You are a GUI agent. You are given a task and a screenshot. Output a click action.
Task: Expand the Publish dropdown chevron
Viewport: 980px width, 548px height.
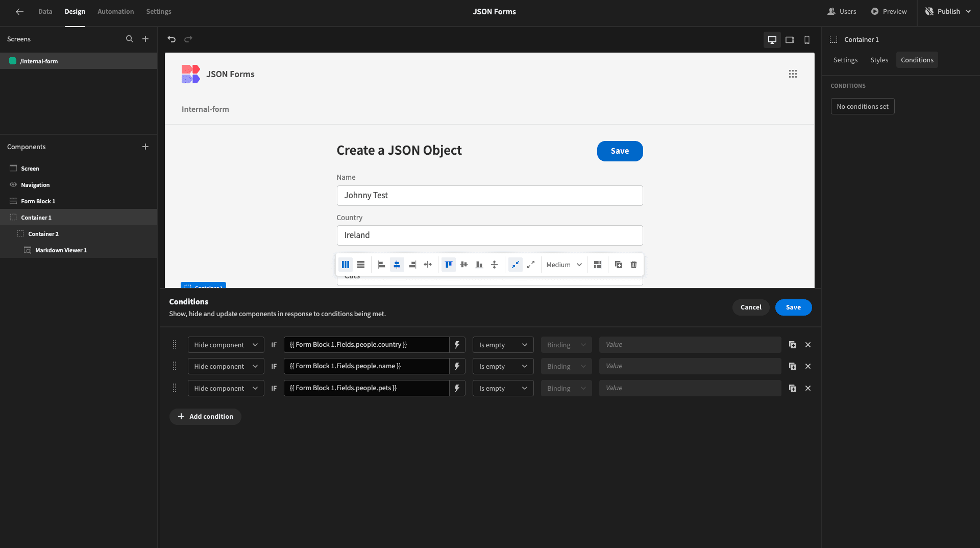[x=968, y=11]
